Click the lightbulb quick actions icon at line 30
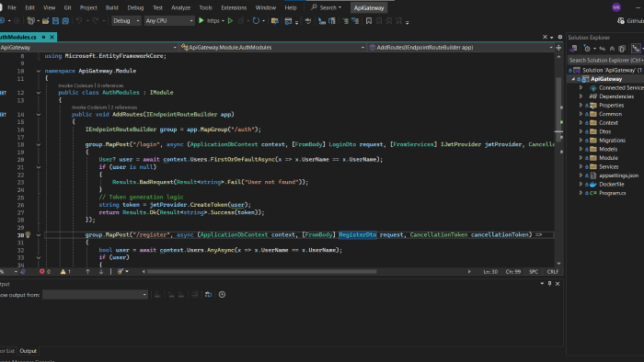 [28, 235]
